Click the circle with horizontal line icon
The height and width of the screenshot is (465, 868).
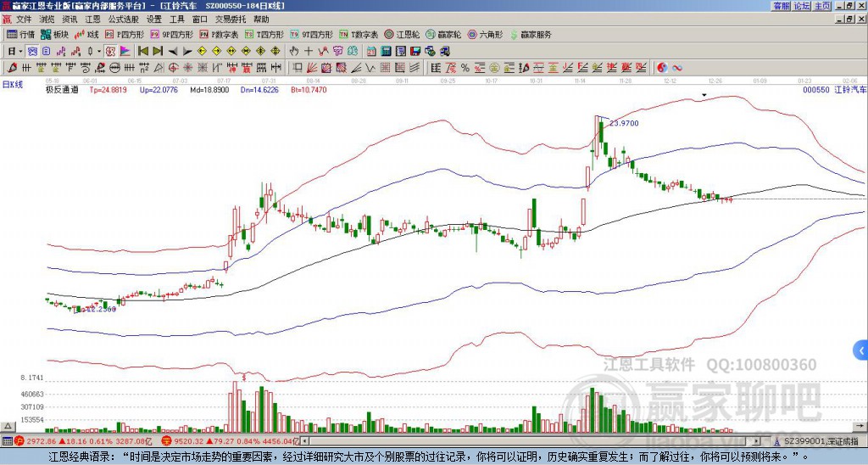click(x=114, y=68)
